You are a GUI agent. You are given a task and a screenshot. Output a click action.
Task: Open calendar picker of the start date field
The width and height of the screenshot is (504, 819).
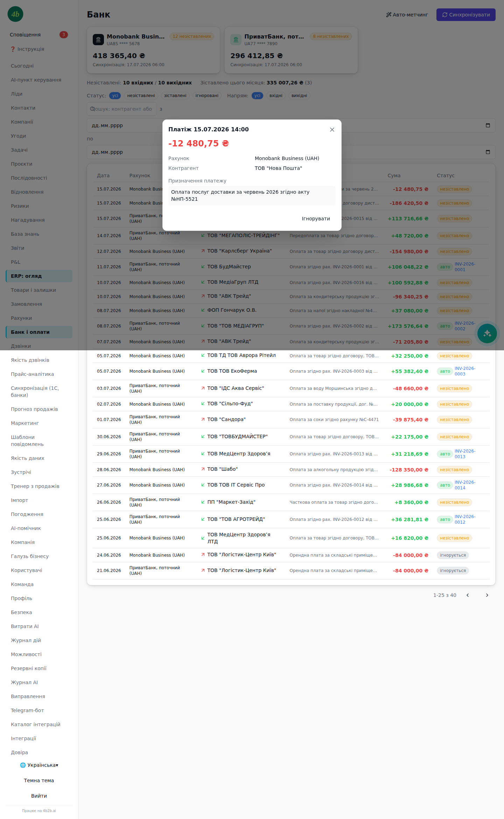click(x=488, y=125)
